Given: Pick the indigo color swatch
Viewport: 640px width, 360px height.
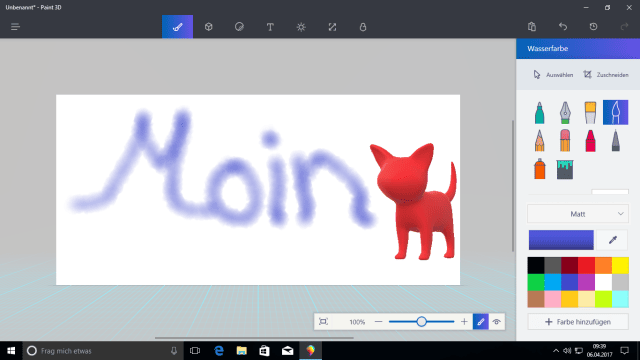Looking at the screenshot, I should pos(569,282).
